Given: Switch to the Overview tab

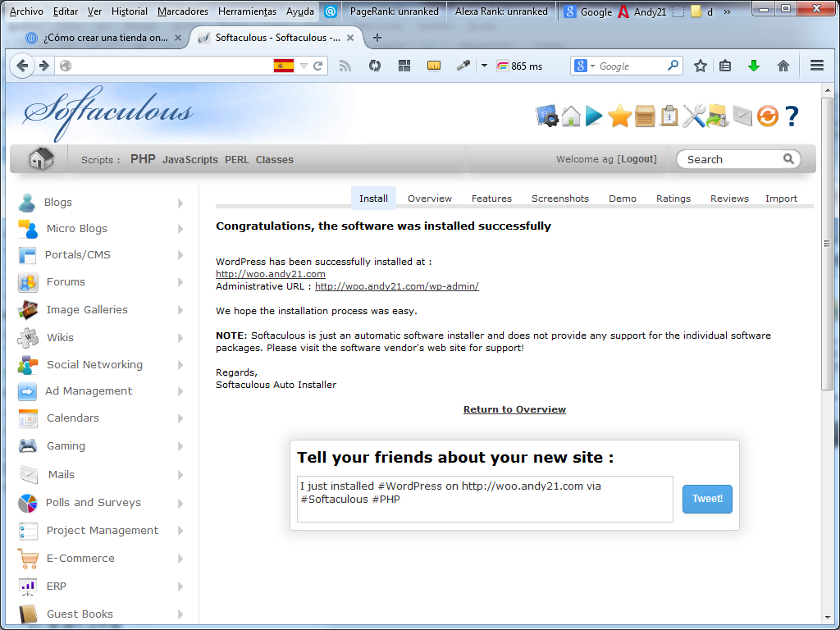Looking at the screenshot, I should [430, 199].
